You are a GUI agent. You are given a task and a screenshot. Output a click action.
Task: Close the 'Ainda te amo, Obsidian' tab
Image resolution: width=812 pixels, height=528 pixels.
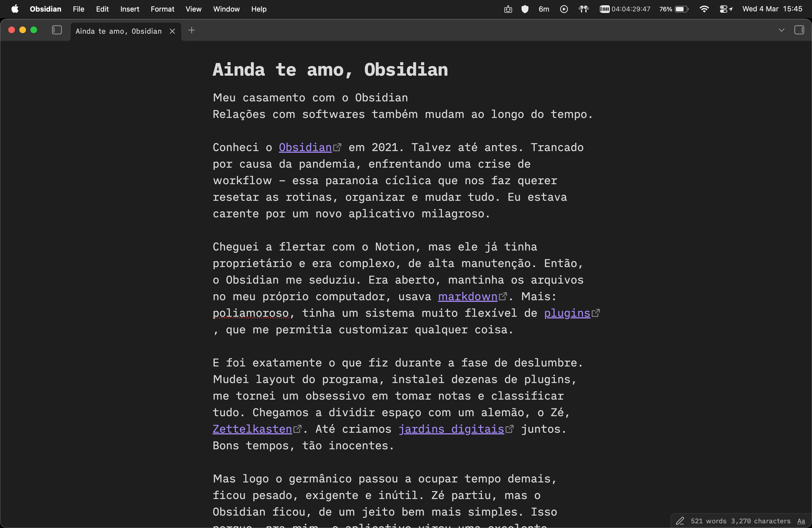point(172,31)
